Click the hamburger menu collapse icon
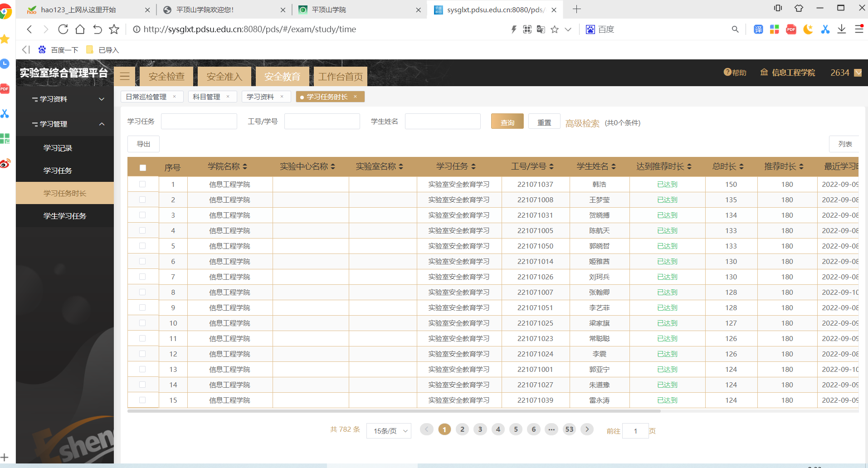This screenshot has width=868, height=468. 125,76
